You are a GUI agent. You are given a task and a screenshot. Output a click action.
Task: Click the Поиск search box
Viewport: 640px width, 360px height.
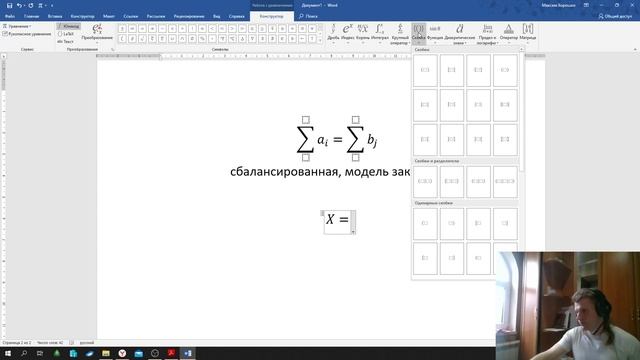308,16
